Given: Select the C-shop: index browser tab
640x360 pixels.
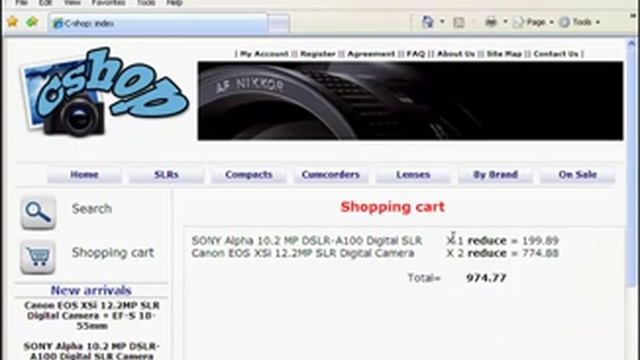Looking at the screenshot, I should tap(158, 24).
